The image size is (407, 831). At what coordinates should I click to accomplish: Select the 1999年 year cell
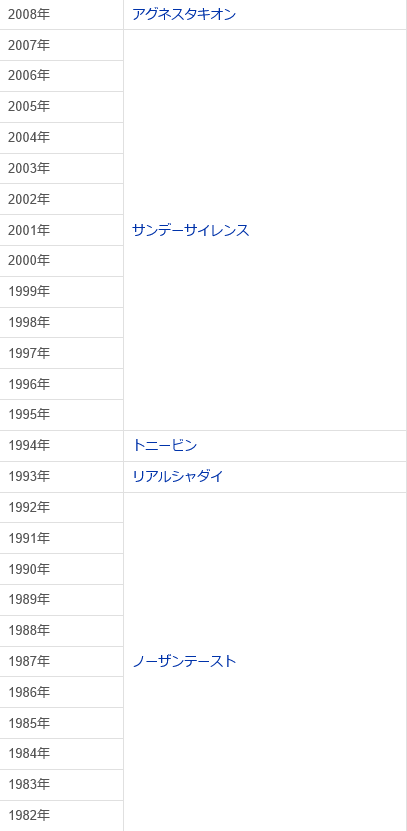coord(61,291)
